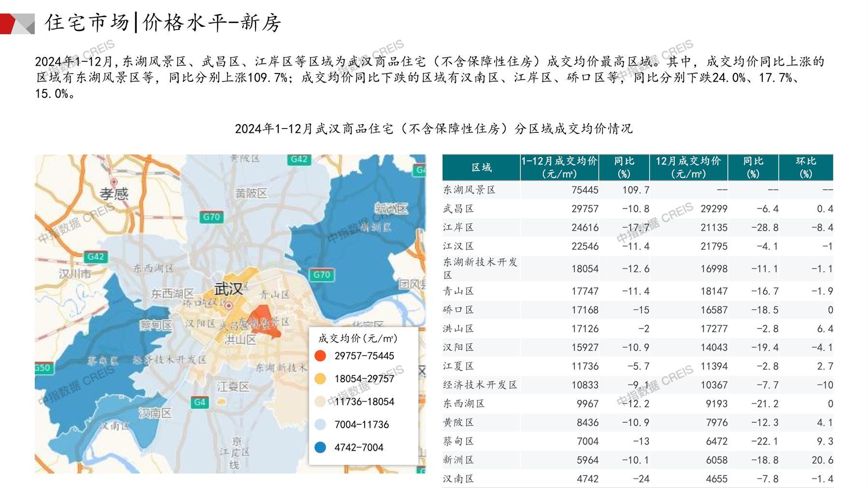Screen dimensions: 868x488
Task: Select the dark blue 4742-7004 legend dot
Action: pos(320,447)
